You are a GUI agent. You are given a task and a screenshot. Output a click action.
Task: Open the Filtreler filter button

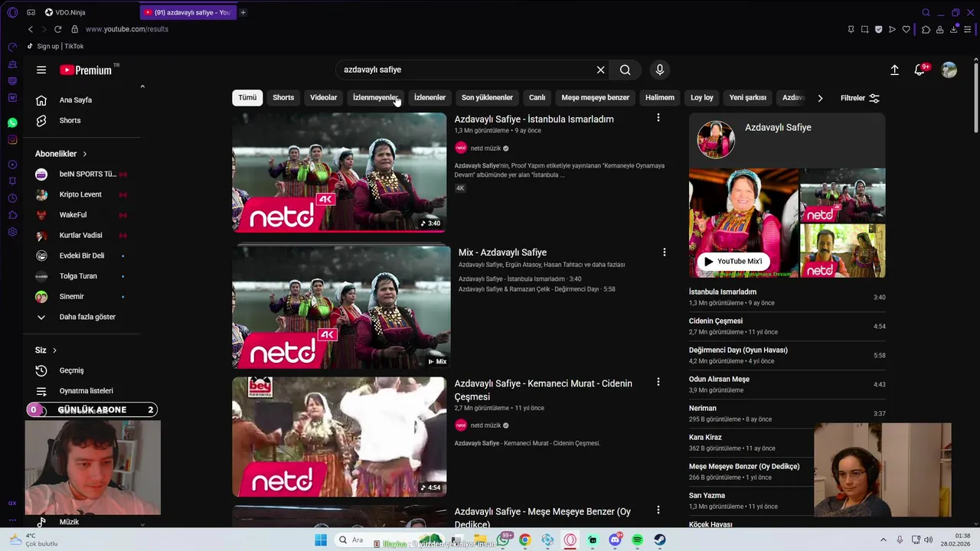point(860,98)
